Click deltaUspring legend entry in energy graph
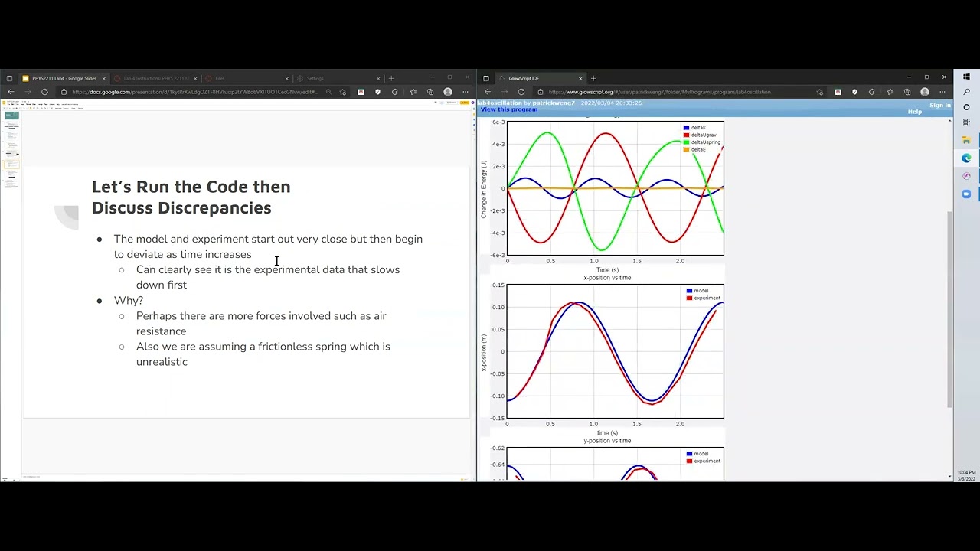The image size is (980, 551). pos(702,142)
